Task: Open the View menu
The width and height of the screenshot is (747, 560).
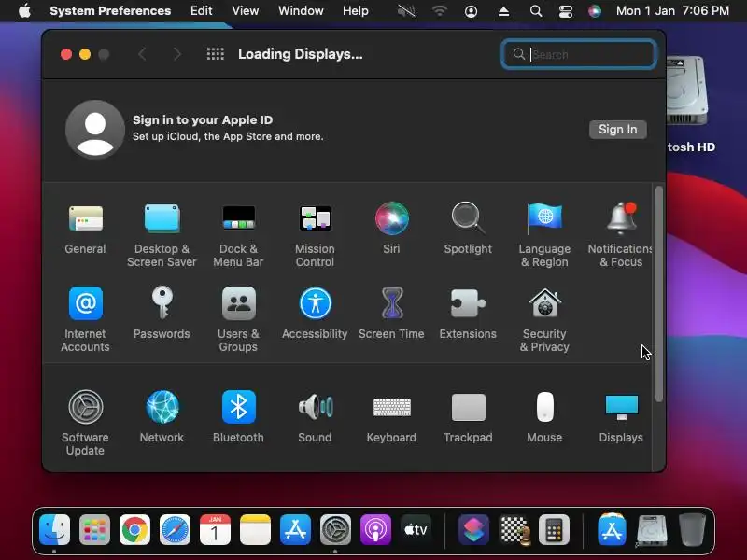Action: click(246, 10)
